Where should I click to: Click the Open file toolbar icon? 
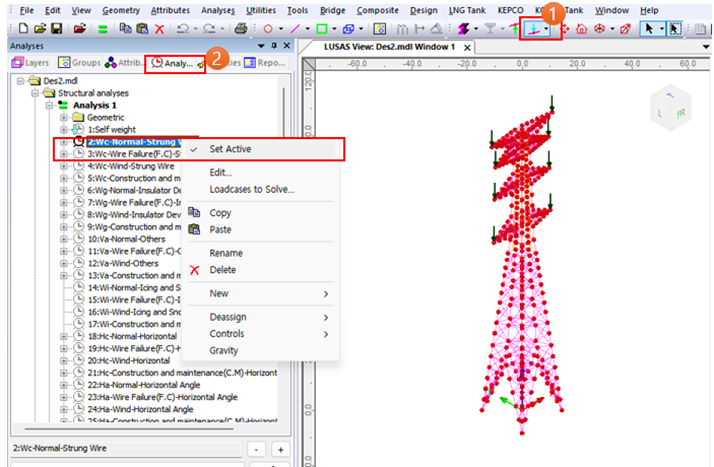(38, 29)
